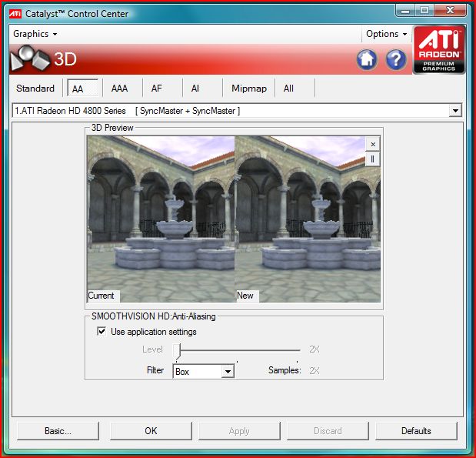Expand the ATI Radeon HD 4800 Series display dropdown

[x=455, y=111]
